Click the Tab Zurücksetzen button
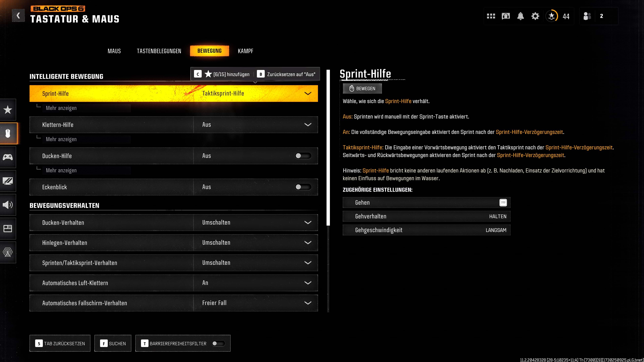Viewport: 644px width, 362px height. (x=60, y=343)
